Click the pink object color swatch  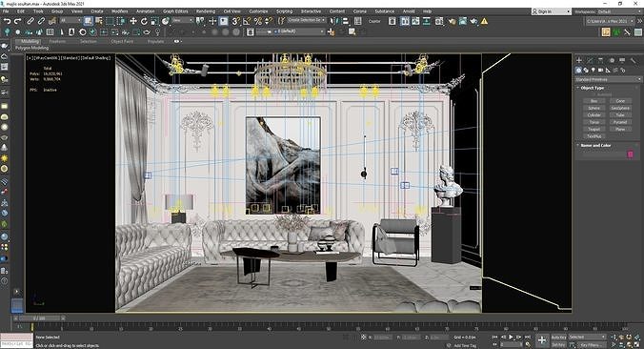pyautogui.click(x=631, y=154)
